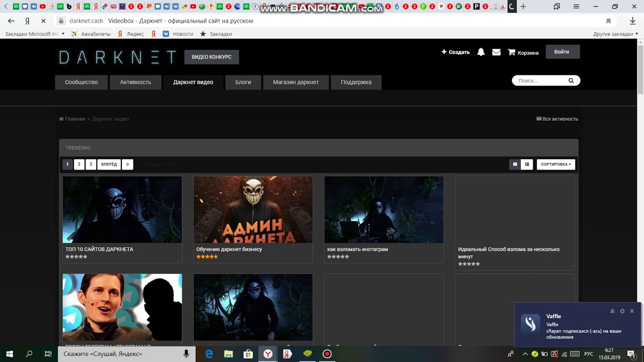This screenshot has width=644, height=362.
Task: Switch to grid view layout
Action: 515,164
